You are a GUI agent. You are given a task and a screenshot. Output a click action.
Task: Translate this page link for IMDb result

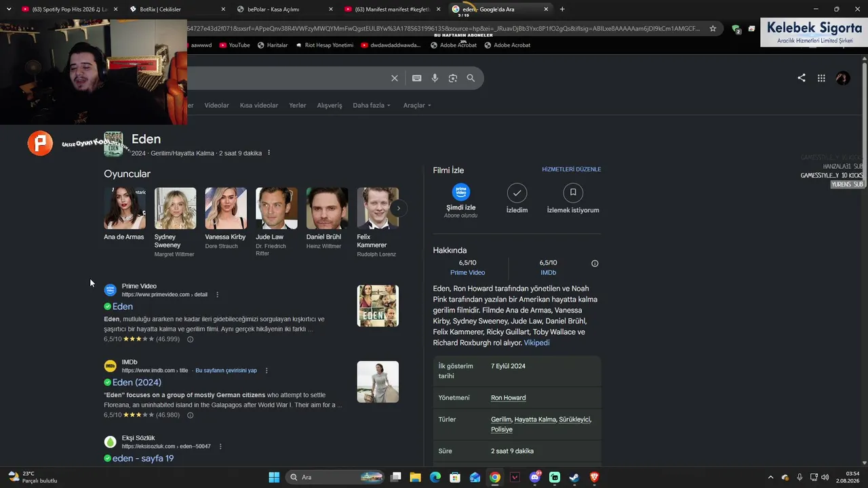tap(226, 371)
